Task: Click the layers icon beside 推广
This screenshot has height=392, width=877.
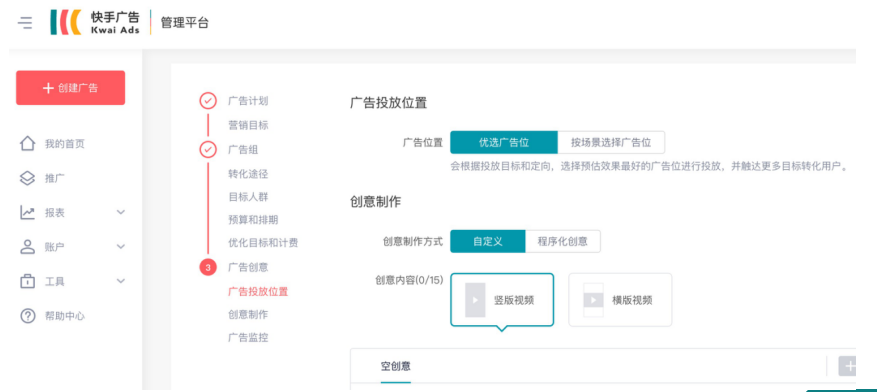Action: click(x=27, y=178)
